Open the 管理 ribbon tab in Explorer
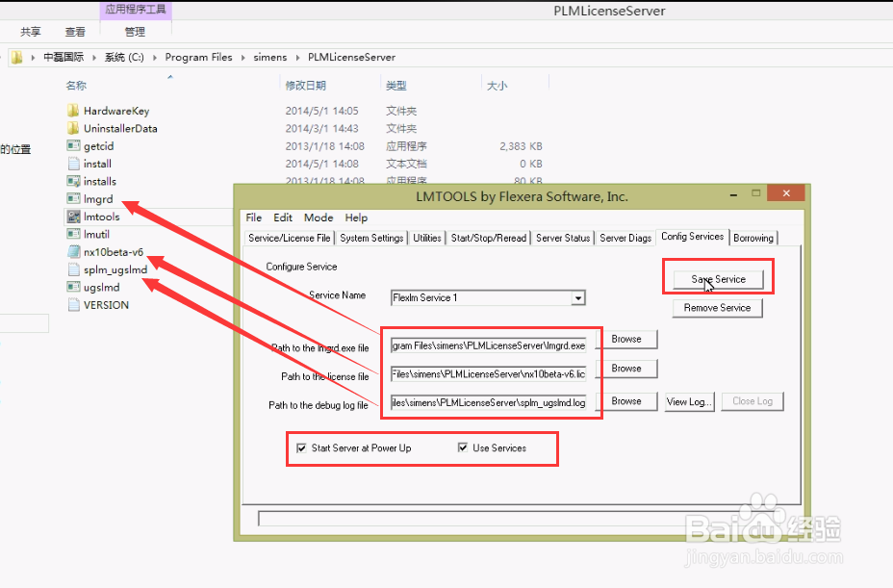The width and height of the screenshot is (893, 588). click(135, 32)
